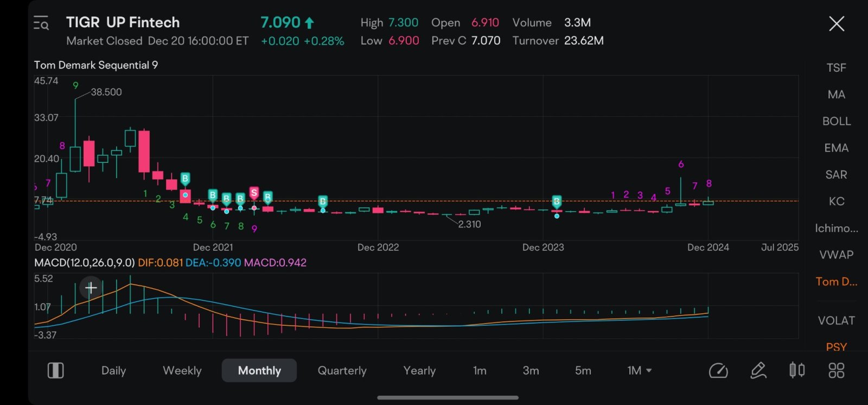This screenshot has height=405, width=868.
Task: Tap the Low 6.900 value
Action: point(404,41)
